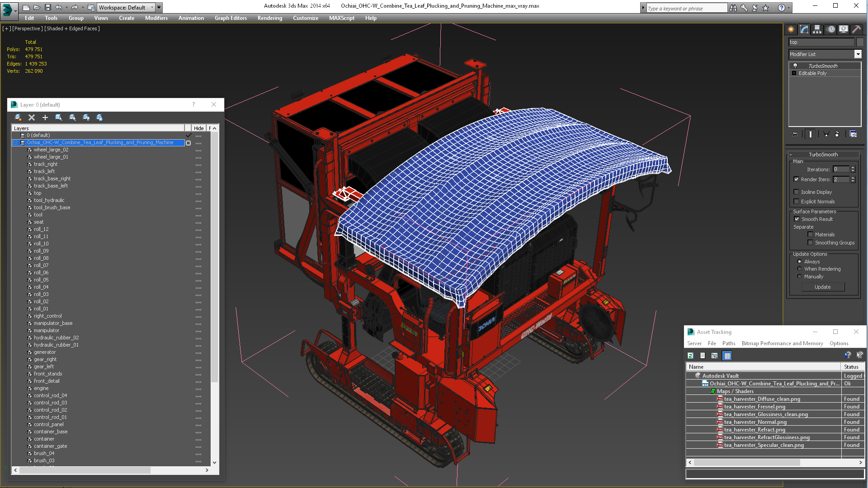
Task: Enable Explicit Normals checkbox
Action: 797,202
